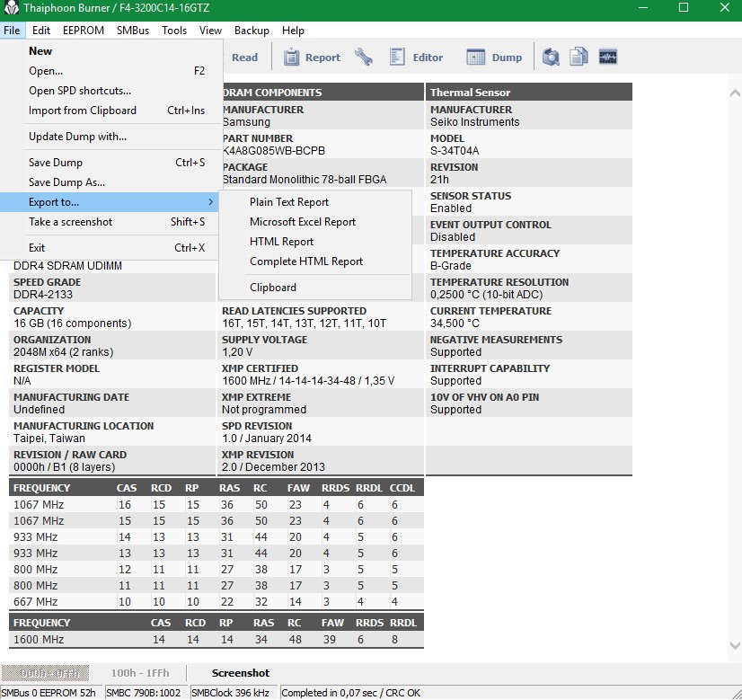742x700 pixels.
Task: Choose Open... from the File menu
Action: point(110,71)
